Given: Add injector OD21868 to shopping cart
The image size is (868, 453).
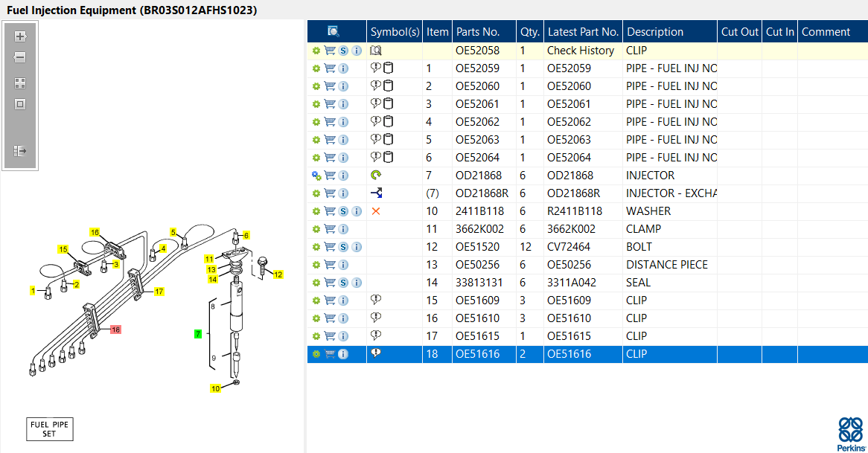Looking at the screenshot, I should coord(330,176).
